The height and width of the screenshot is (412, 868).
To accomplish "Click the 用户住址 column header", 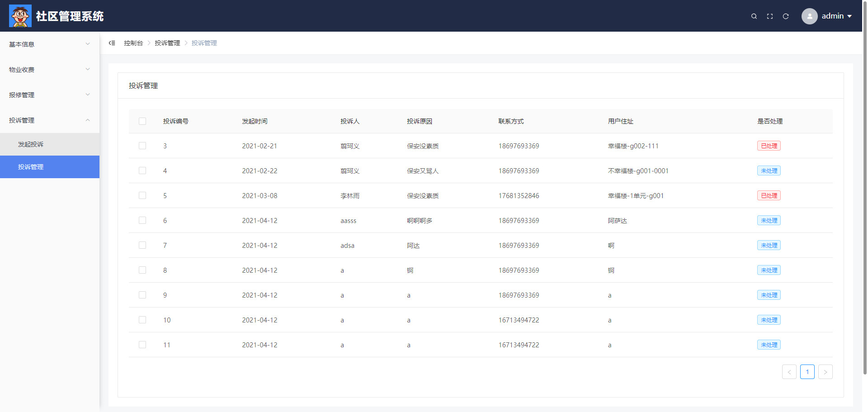I will click(621, 121).
